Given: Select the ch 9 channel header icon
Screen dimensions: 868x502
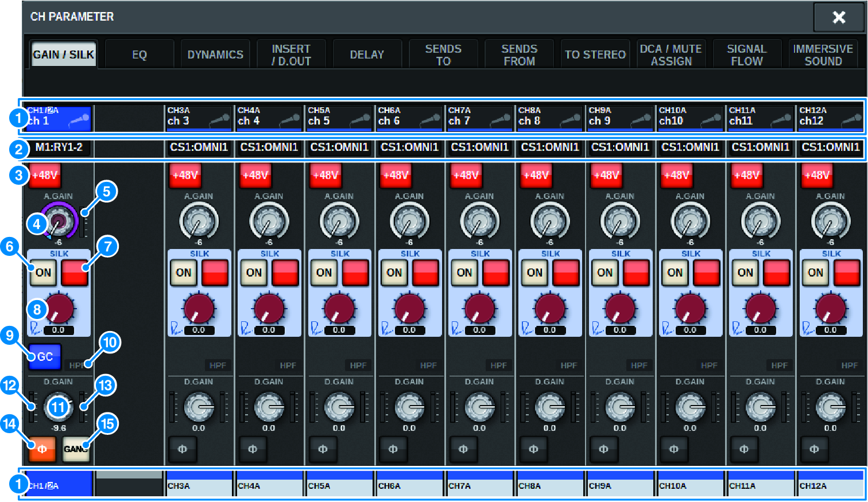Looking at the screenshot, I should click(619, 118).
